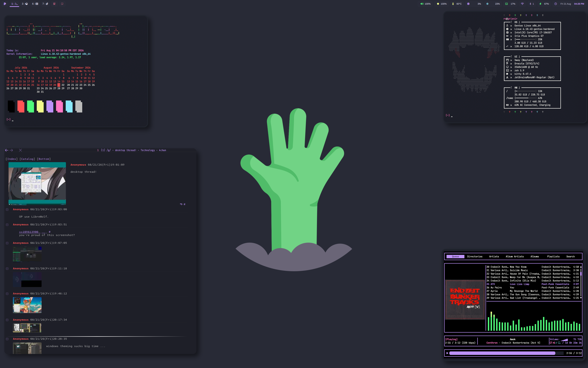Click the [Index] link in the thread
This screenshot has width=588, height=368.
[x=12, y=159]
